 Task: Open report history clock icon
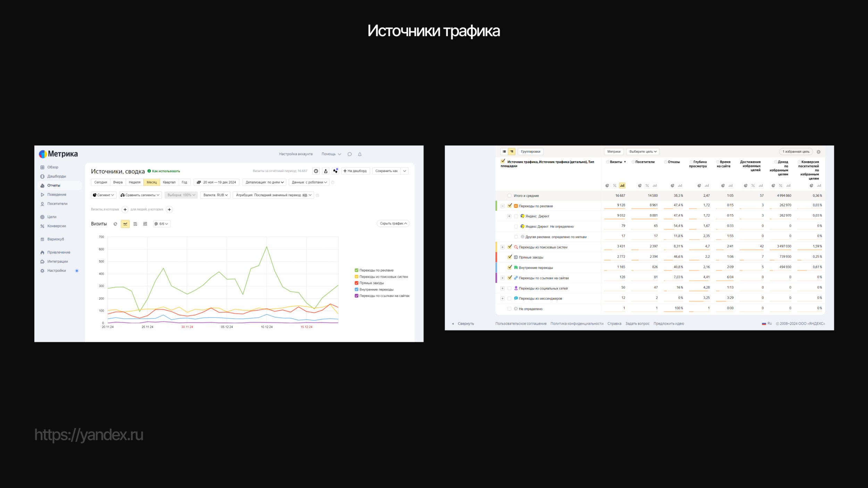(x=316, y=171)
